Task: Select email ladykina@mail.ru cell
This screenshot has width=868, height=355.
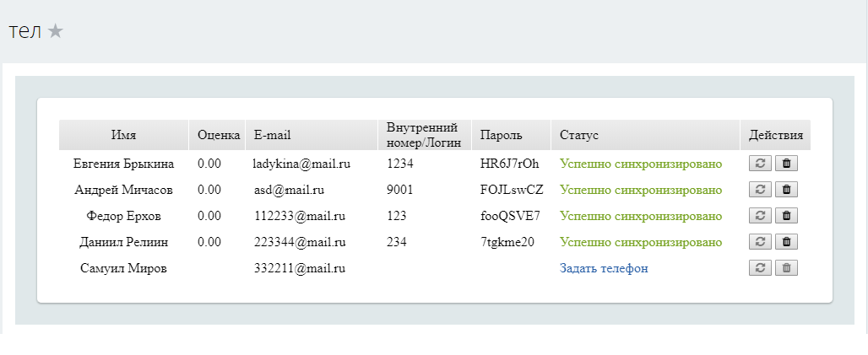Action: 301,164
